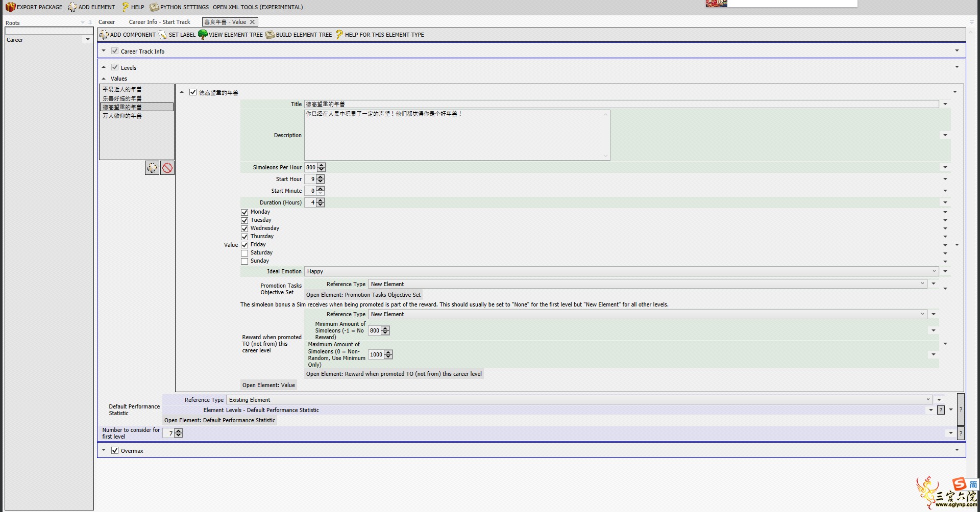Toggle the Career Track Info checkbox
The width and height of the screenshot is (980, 512).
click(115, 51)
